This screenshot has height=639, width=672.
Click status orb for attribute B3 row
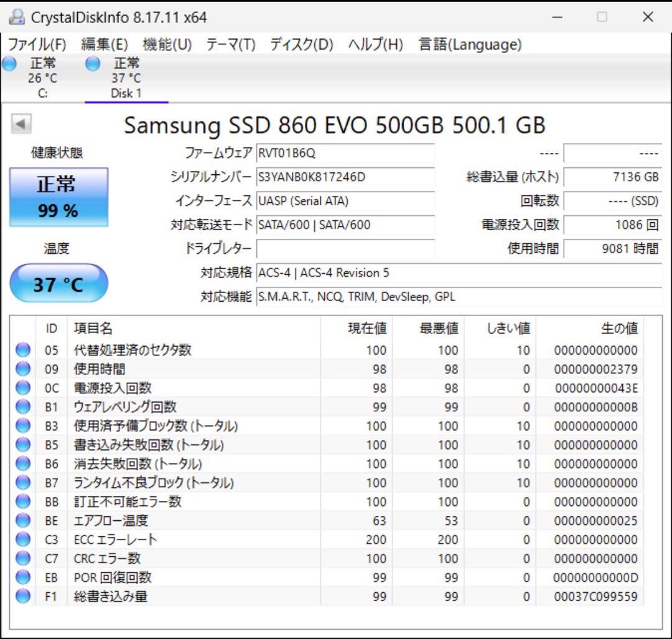[x=23, y=426]
